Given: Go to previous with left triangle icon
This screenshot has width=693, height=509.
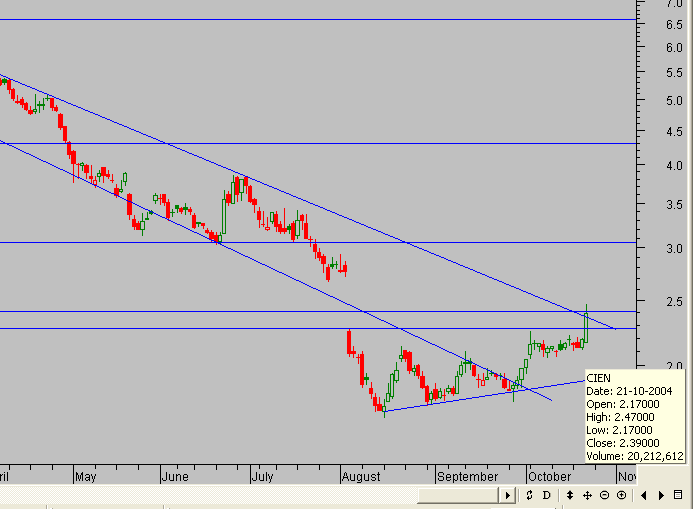Looking at the screenshot, I should [x=644, y=495].
